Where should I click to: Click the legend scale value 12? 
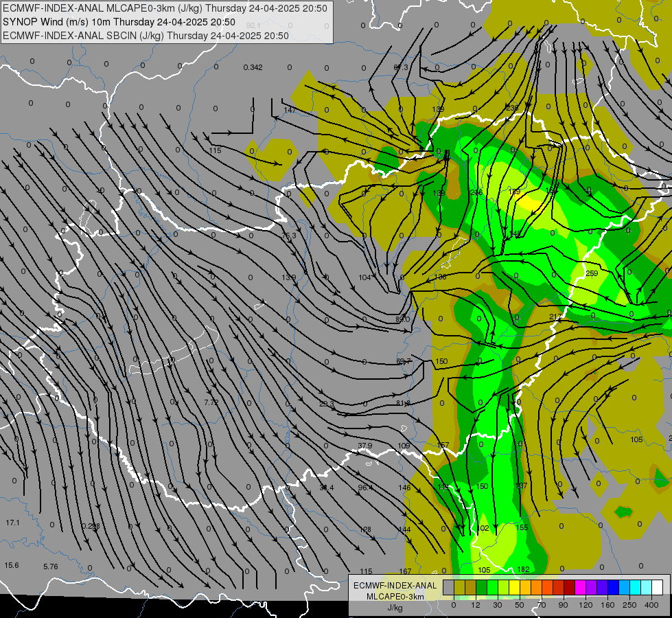[476, 605]
